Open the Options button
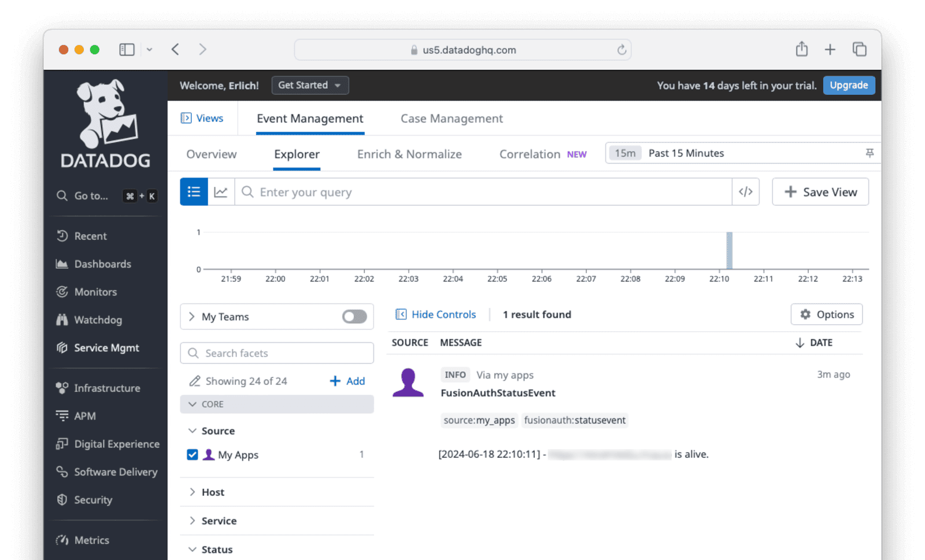Viewport: 925px width, 560px height. tap(827, 314)
